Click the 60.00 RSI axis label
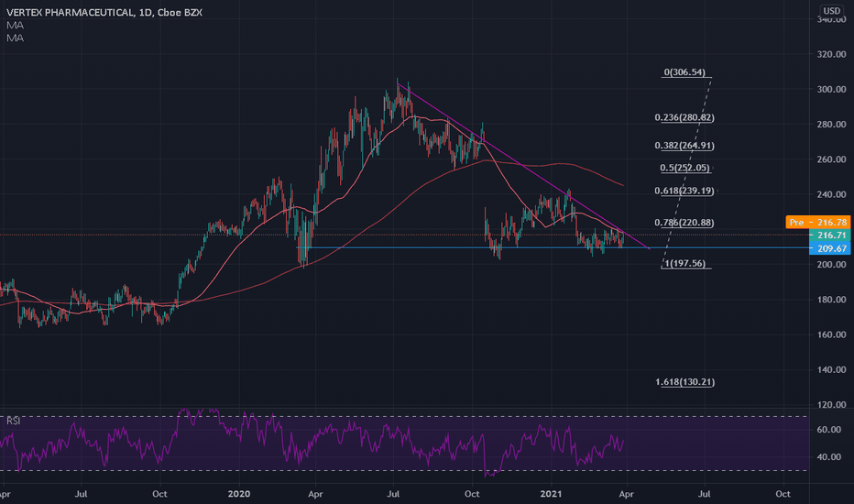 tap(829, 430)
